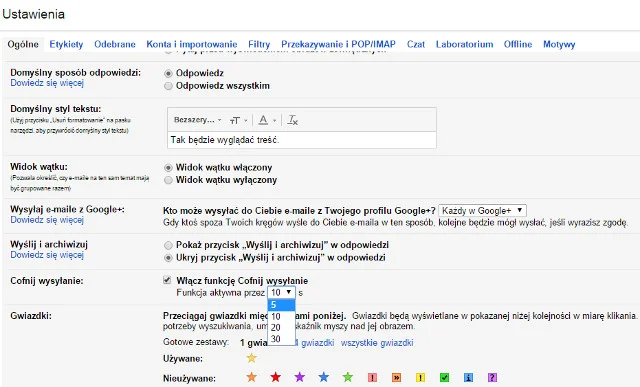Select Ukryj przycisk Wyślij i archiwizuj
This screenshot has height=387, width=640.
coord(168,258)
